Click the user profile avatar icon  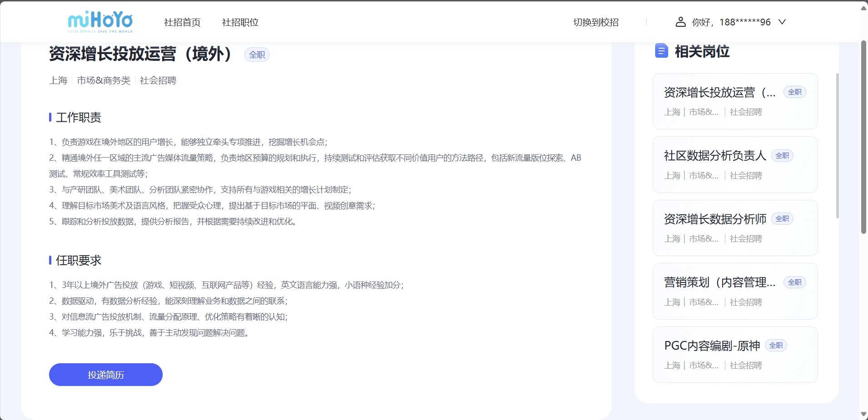[680, 22]
